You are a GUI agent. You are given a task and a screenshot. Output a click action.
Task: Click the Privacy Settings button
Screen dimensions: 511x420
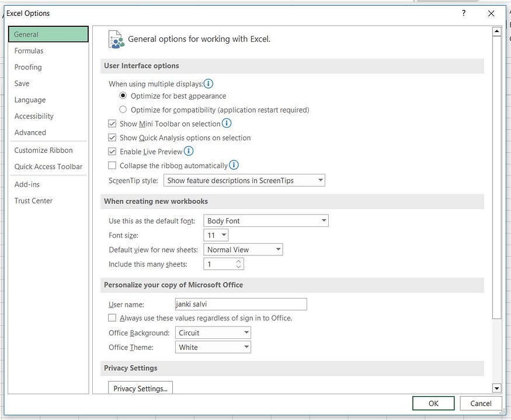[x=141, y=388]
